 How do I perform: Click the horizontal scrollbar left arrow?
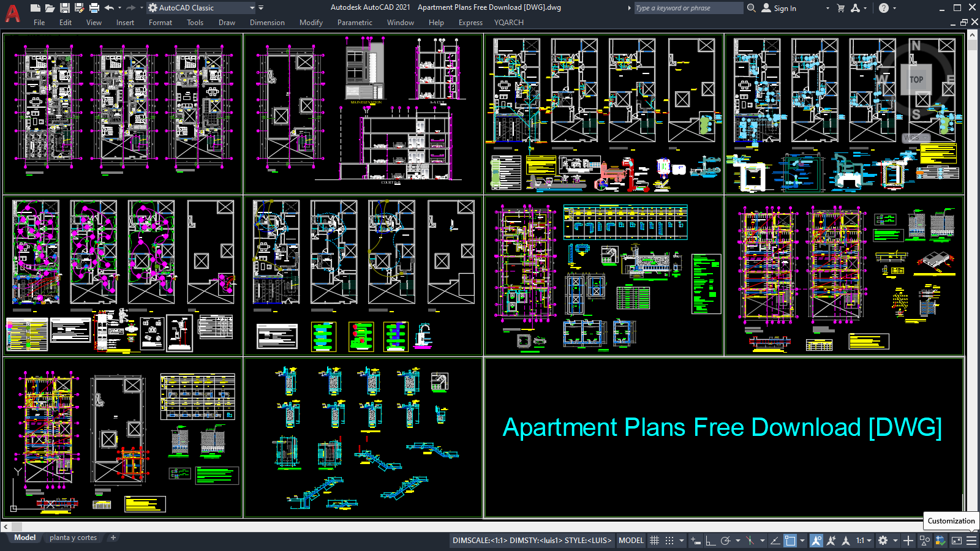(x=6, y=527)
